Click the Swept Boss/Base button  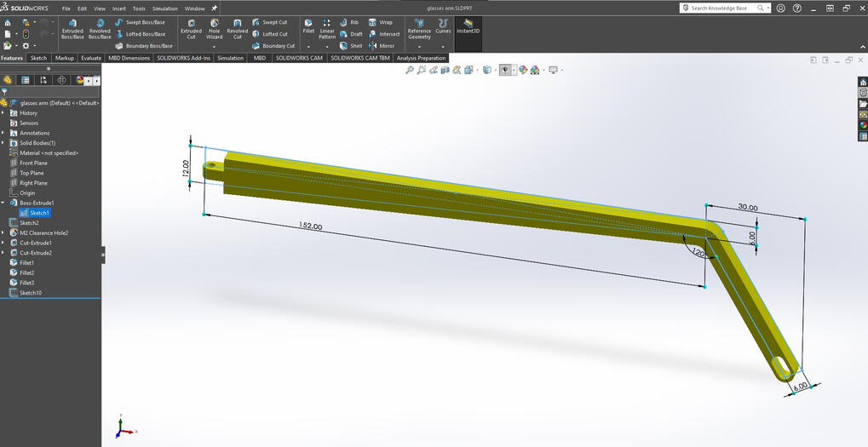141,22
